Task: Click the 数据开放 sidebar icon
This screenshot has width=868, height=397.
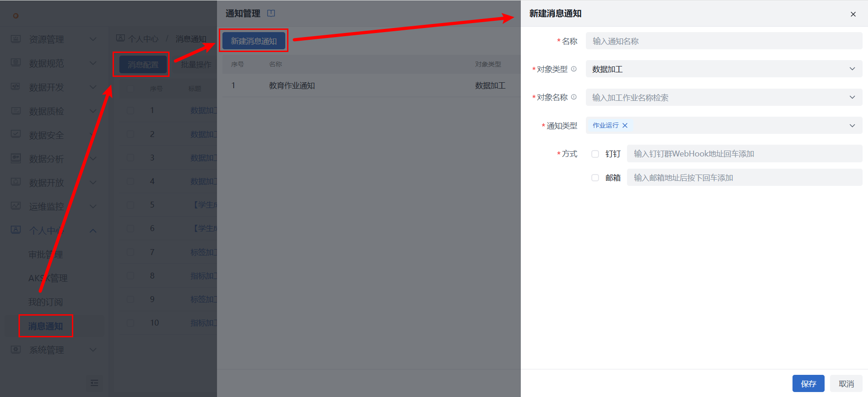Action: (x=16, y=182)
